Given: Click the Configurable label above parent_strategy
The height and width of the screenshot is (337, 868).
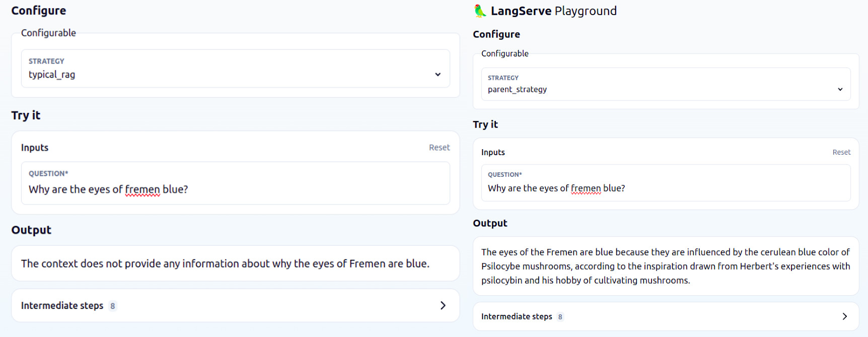Looking at the screenshot, I should 505,54.
